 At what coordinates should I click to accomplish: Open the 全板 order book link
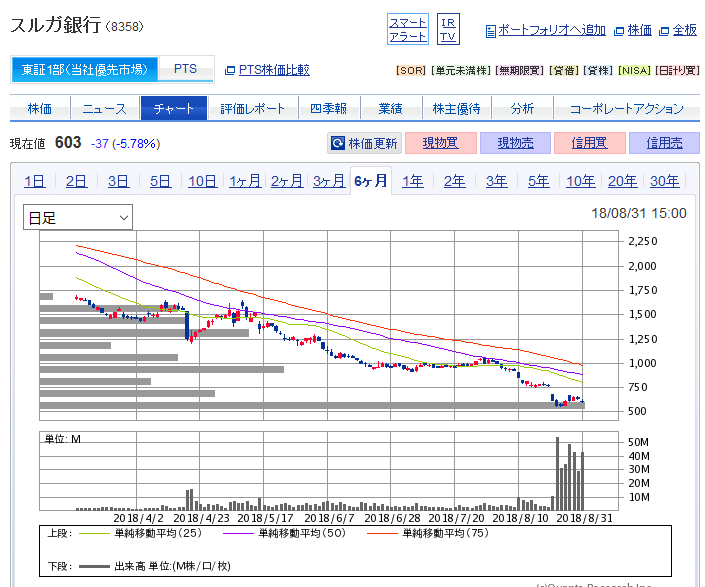pyautogui.click(x=678, y=30)
